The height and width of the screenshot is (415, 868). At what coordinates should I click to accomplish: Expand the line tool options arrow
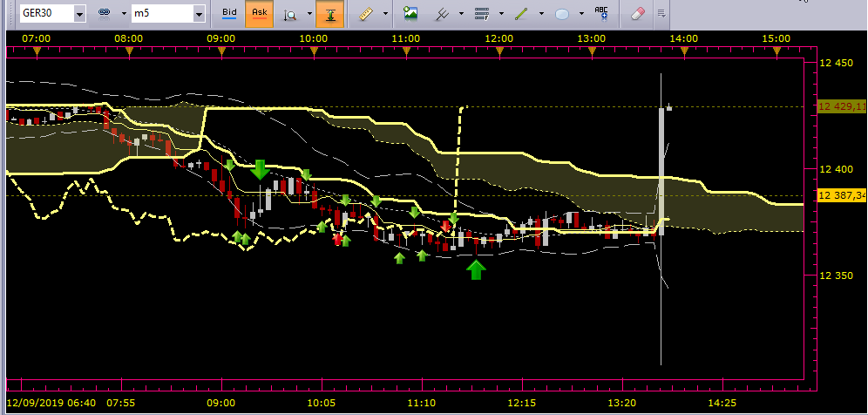click(541, 14)
